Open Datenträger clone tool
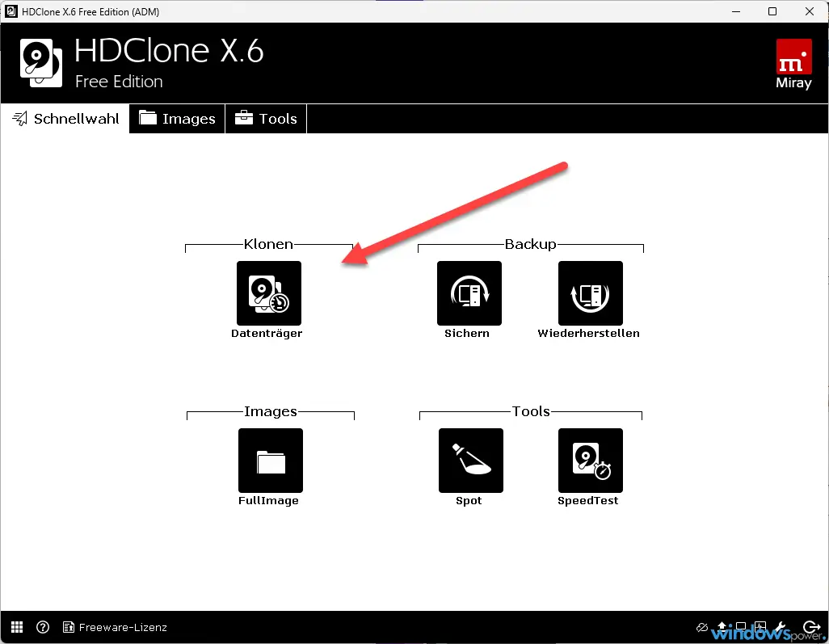 [x=268, y=293]
